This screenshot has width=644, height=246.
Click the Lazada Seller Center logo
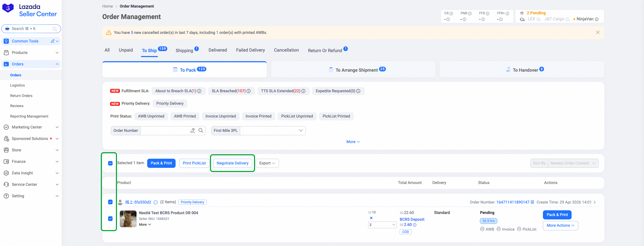point(29,10)
